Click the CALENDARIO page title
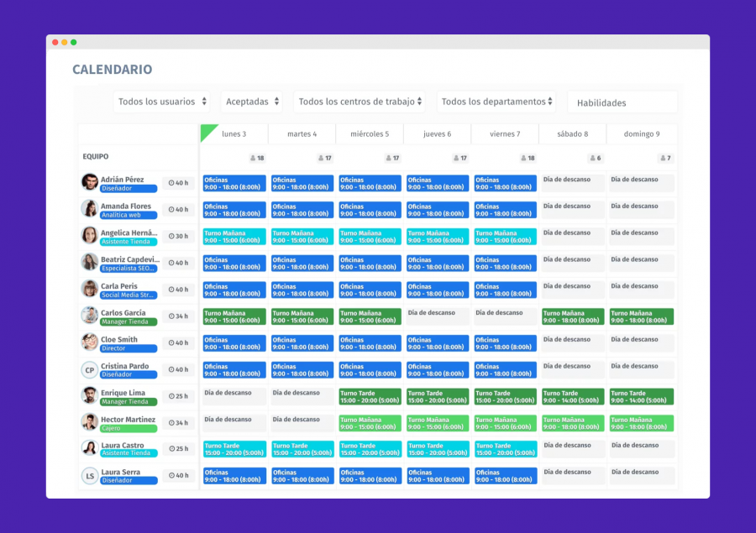 tap(113, 70)
